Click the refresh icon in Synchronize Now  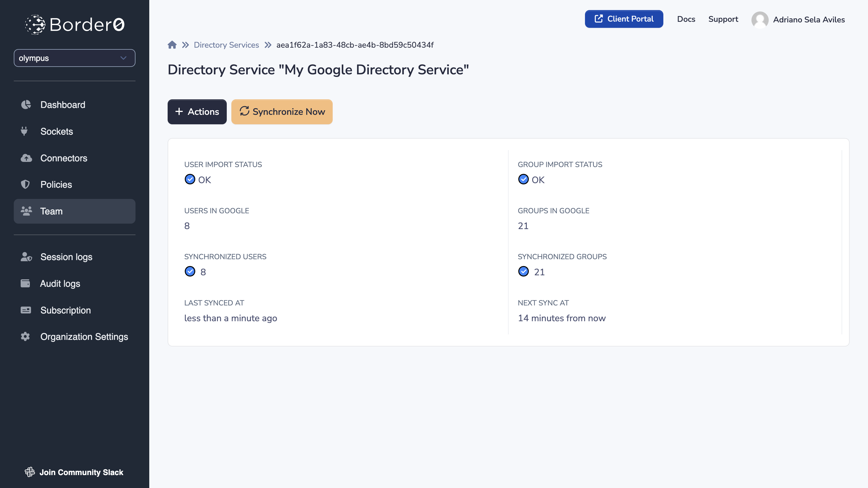(x=244, y=111)
